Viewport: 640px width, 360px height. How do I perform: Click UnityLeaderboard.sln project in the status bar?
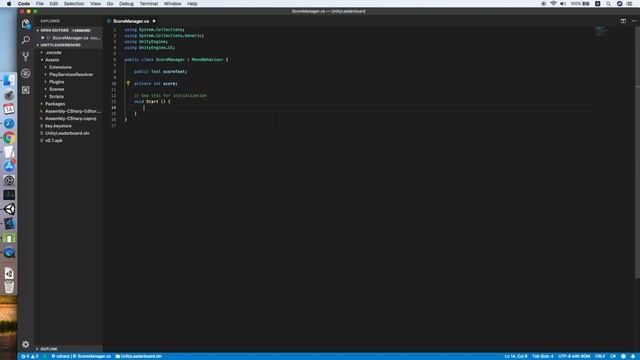(x=138, y=356)
